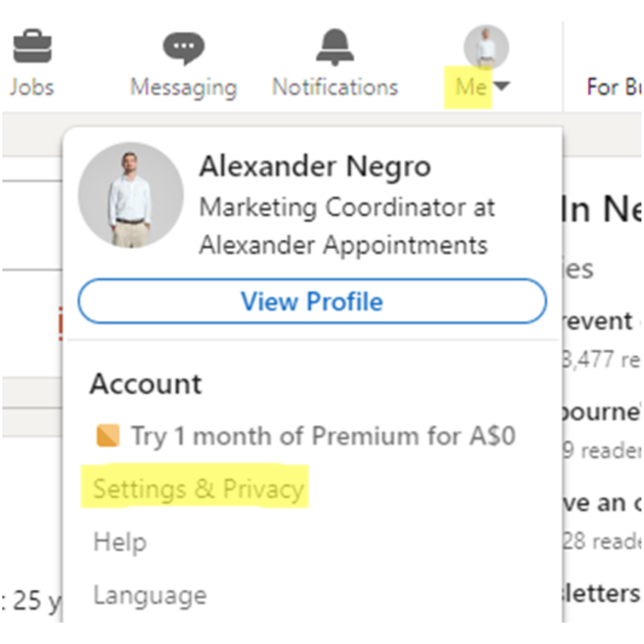Click the Account section heading
644x644 pixels.
tap(146, 384)
